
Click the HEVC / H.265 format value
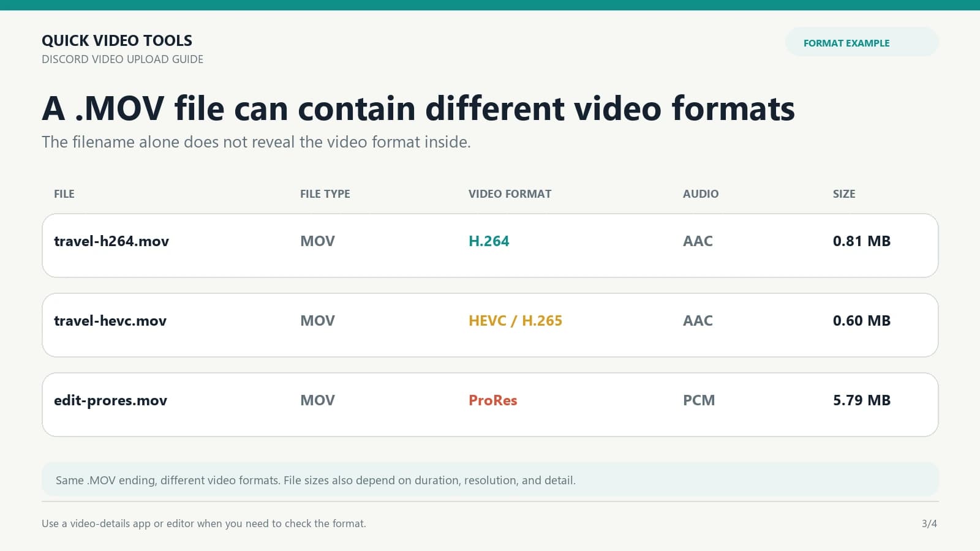click(515, 321)
